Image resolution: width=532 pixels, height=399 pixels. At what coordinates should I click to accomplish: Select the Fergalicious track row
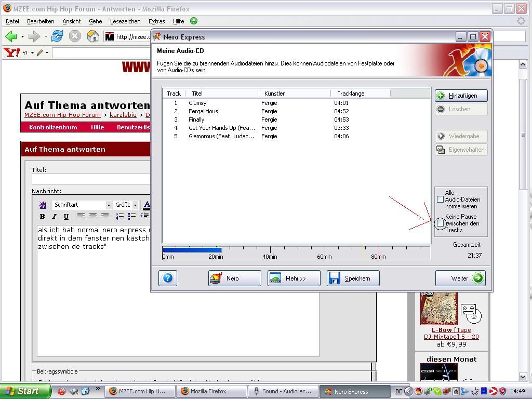click(203, 111)
